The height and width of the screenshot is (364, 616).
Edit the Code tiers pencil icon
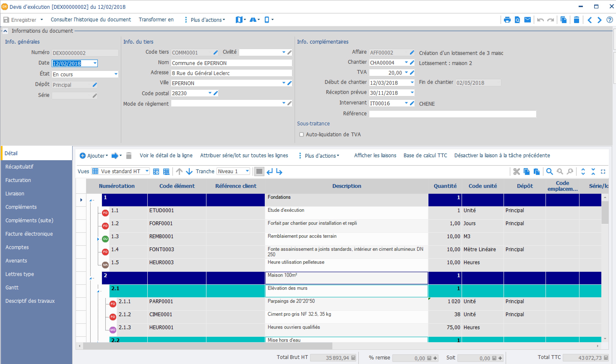point(215,52)
